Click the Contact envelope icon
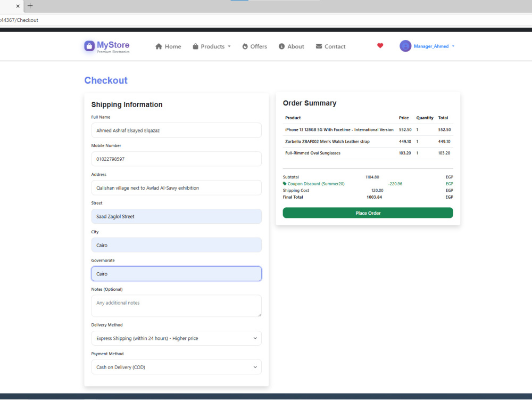Image resolution: width=532 pixels, height=400 pixels. [x=319, y=46]
